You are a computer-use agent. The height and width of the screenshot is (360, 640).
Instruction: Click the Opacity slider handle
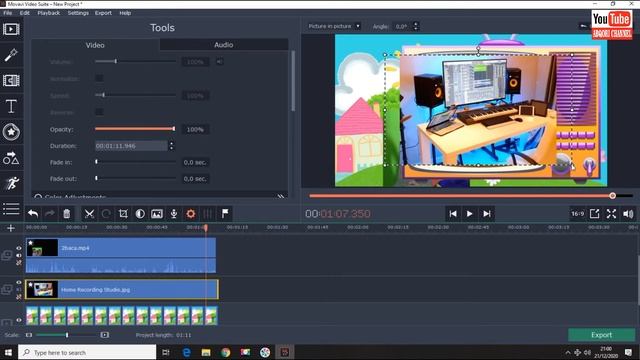(x=174, y=129)
